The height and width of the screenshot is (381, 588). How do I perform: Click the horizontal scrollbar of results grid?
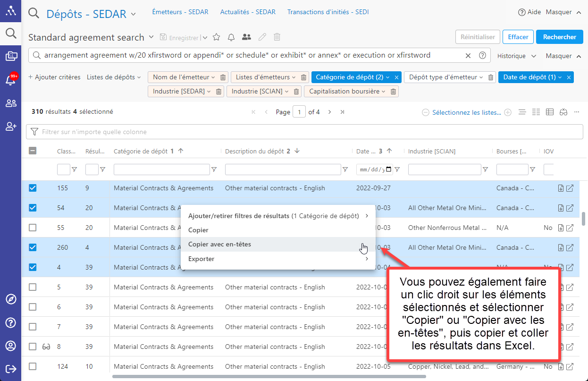pyautogui.click(x=269, y=377)
